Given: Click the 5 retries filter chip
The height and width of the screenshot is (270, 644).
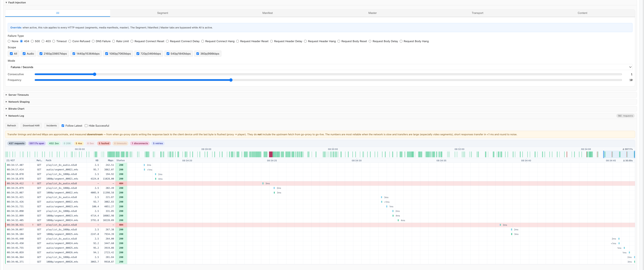Looking at the screenshot, I should [158, 143].
